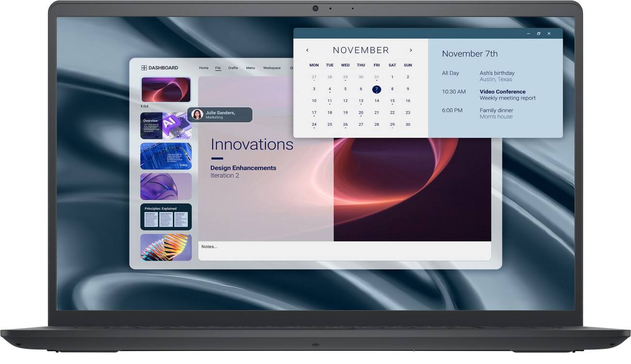Open the Drafts menu item
631x364 pixels.
[233, 68]
